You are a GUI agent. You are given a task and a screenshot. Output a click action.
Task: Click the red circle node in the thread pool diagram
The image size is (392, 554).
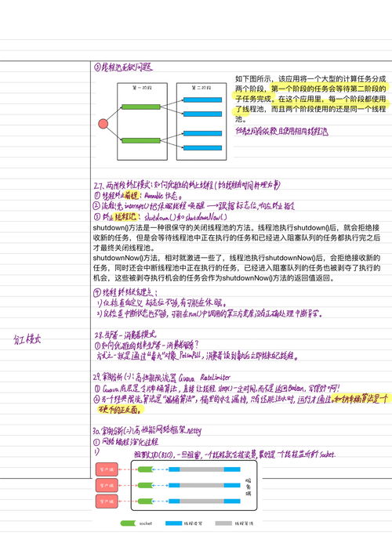pyautogui.click(x=103, y=124)
